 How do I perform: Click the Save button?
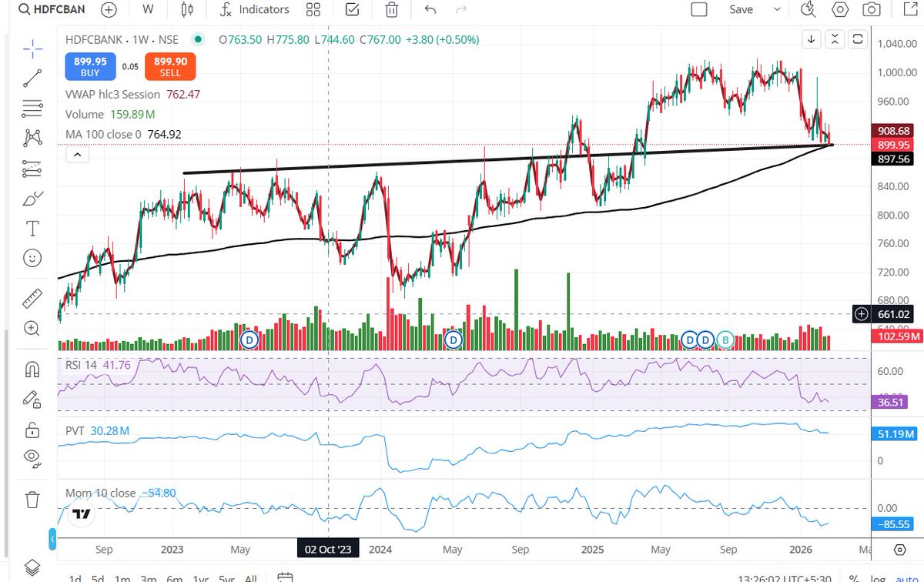tap(742, 10)
